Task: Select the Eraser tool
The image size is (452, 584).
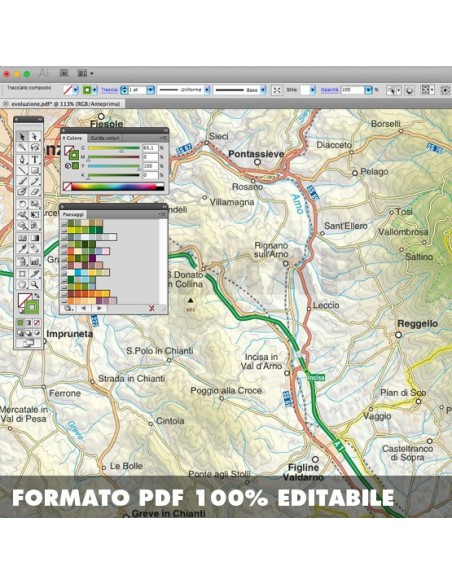Action: coord(35,192)
